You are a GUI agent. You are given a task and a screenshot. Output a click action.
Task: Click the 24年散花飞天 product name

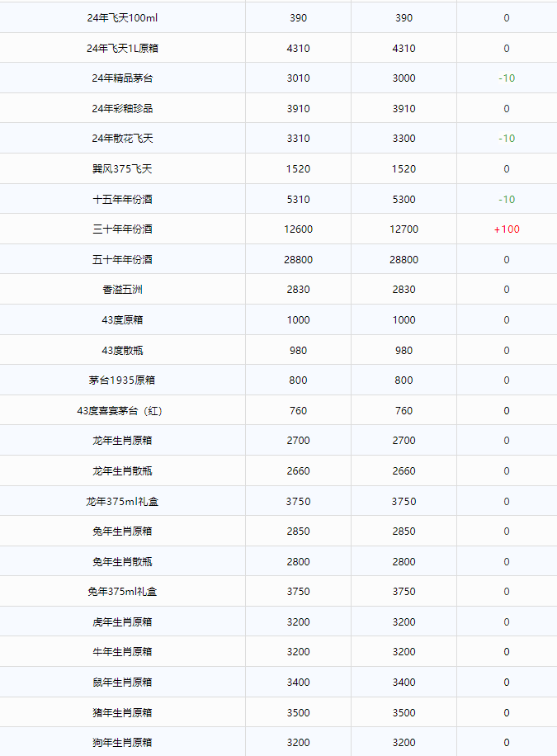tap(122, 139)
